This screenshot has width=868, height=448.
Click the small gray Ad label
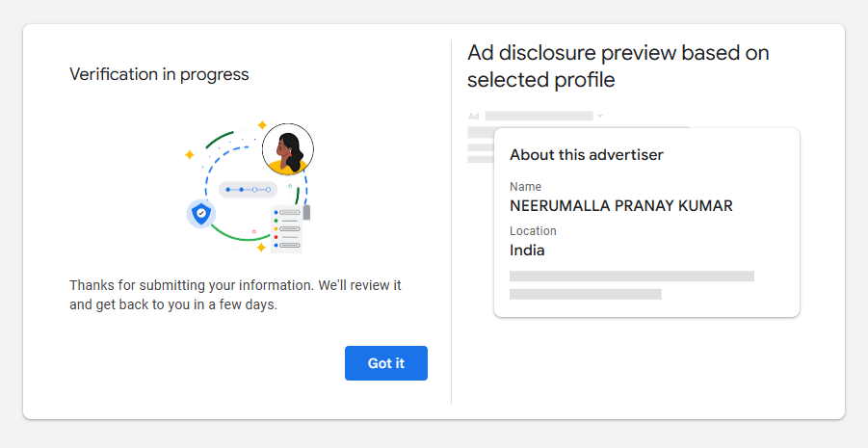[473, 117]
